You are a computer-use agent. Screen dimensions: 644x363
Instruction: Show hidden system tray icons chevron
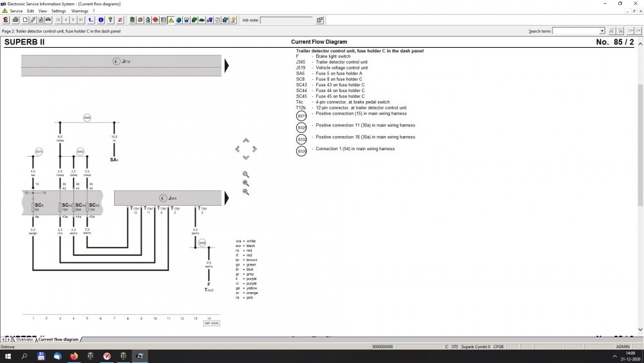614,356
